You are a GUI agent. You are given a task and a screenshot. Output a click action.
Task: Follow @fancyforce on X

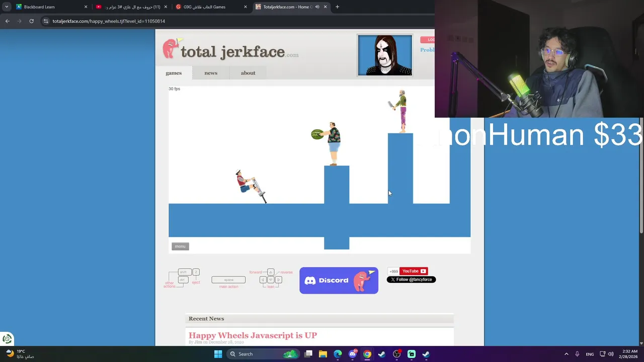click(411, 280)
